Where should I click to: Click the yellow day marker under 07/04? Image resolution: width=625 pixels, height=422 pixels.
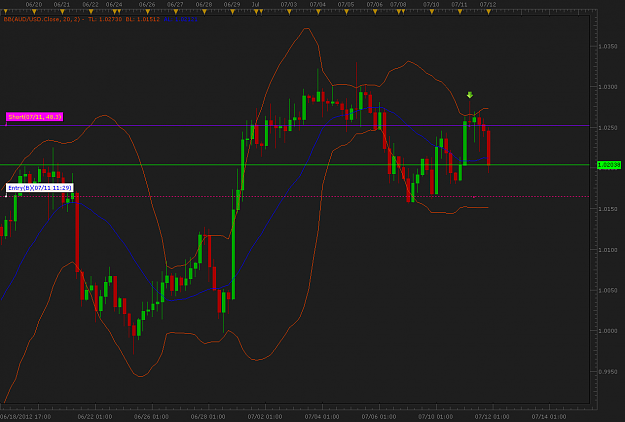318,12
